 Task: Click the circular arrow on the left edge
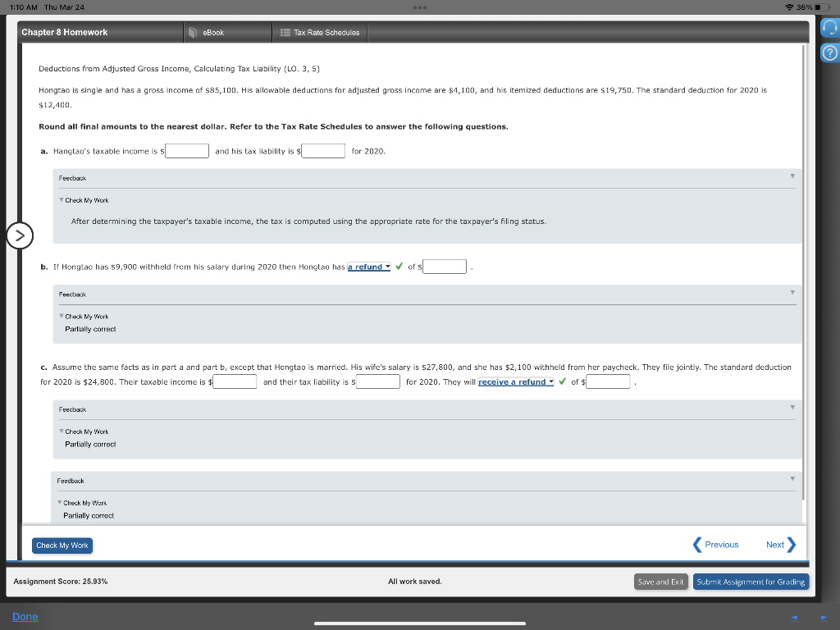20,235
